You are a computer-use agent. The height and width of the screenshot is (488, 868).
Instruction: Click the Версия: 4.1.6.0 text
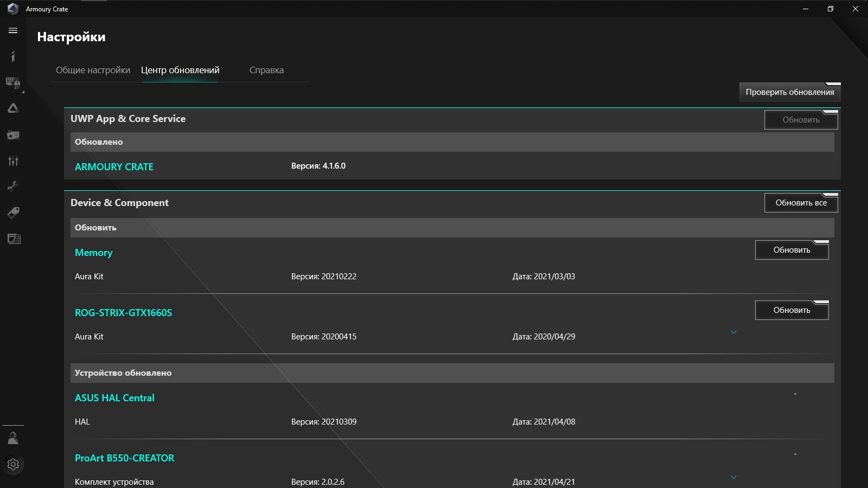point(318,166)
